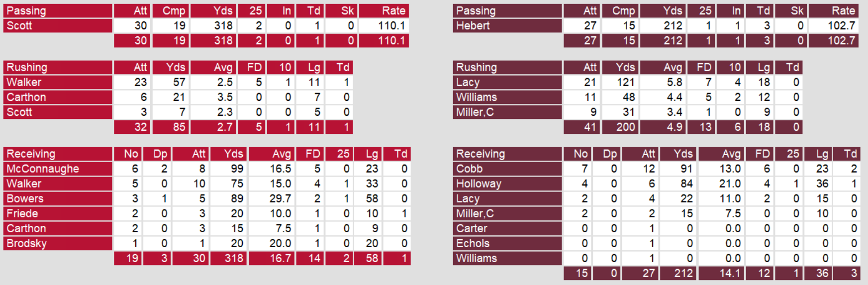Select Hebert in the Passing table
This screenshot has height=285, width=868.
473,26
